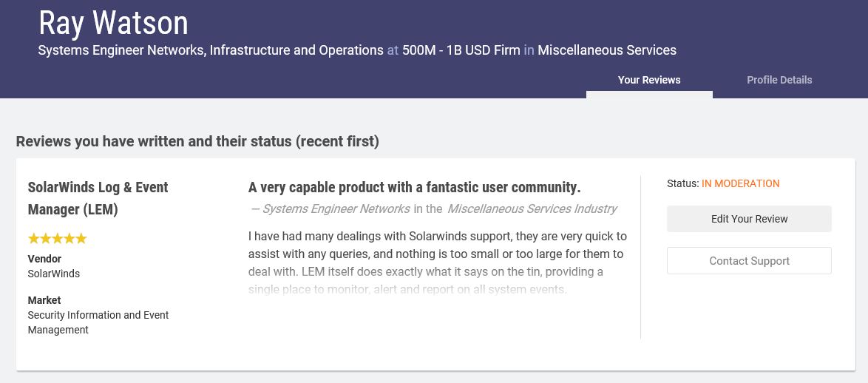Click the SolarWinds name under Vendor
The image size is (868, 383).
53,274
